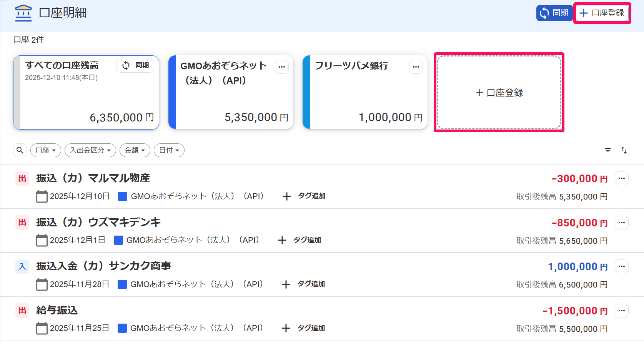The image size is (644, 344).
Task: Open the more menu on フリーツバメ銀行 card
Action: click(x=416, y=67)
